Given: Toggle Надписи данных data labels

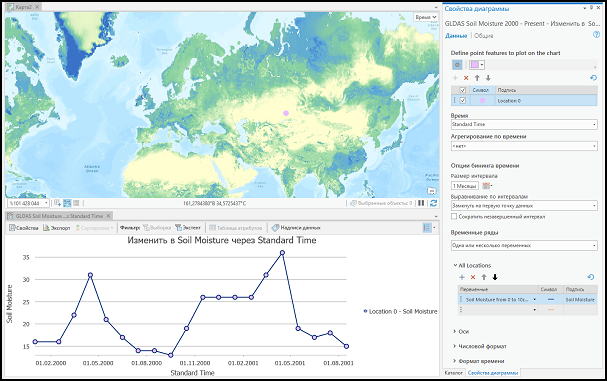Looking at the screenshot, I should [296, 228].
